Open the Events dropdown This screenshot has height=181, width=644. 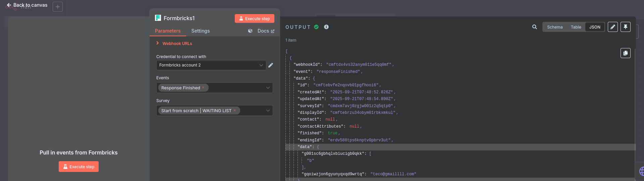215,88
